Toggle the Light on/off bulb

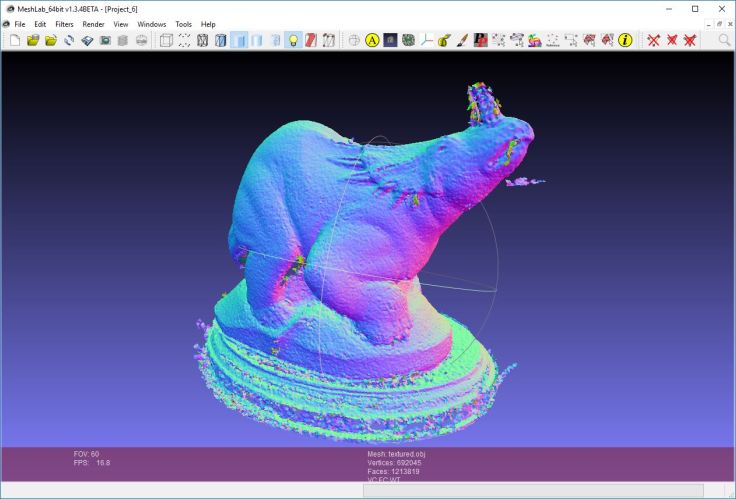click(293, 40)
